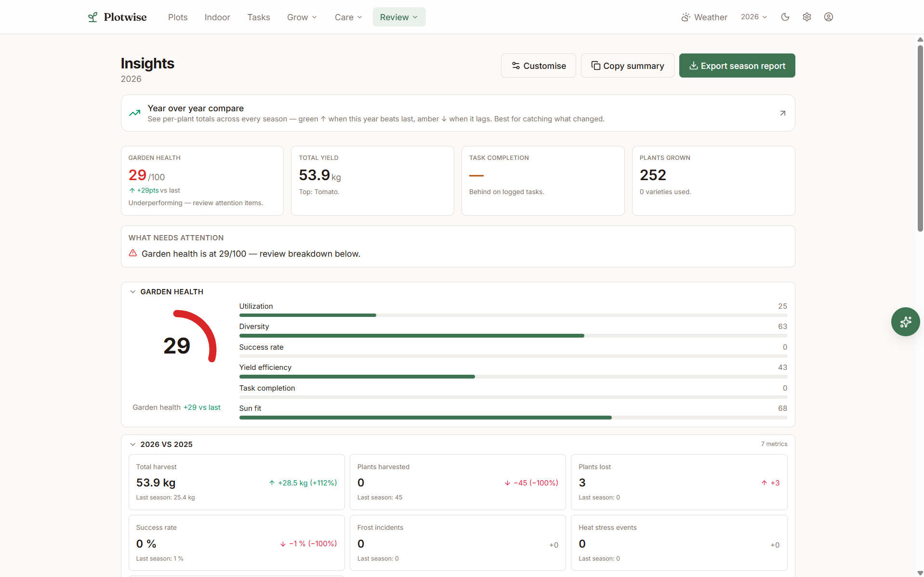Click 'Last season: 25.4 kg' text

point(165,498)
